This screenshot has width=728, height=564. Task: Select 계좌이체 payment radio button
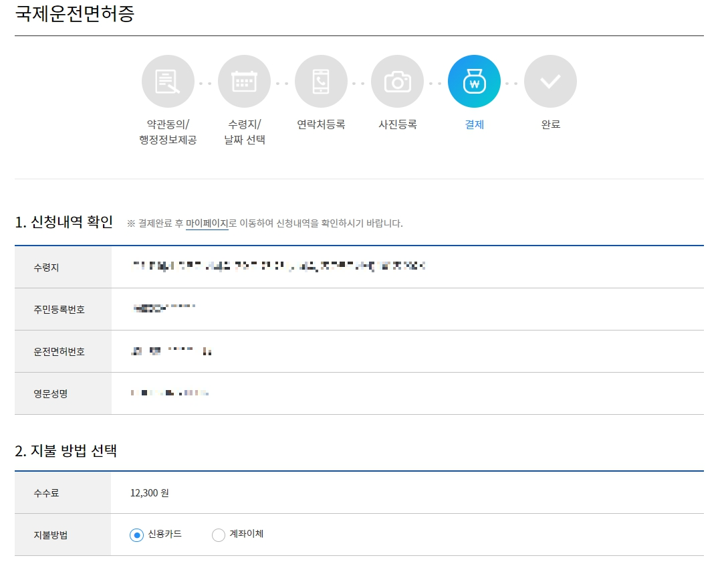pos(218,535)
